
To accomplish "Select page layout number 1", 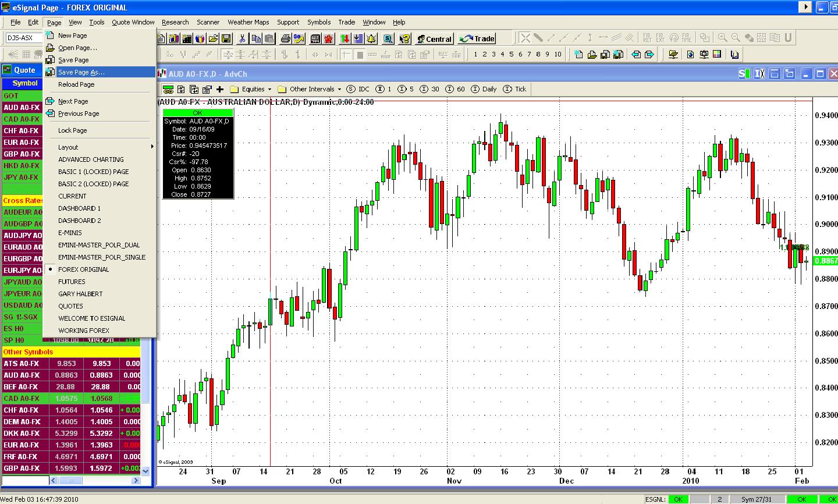I will [475, 54].
